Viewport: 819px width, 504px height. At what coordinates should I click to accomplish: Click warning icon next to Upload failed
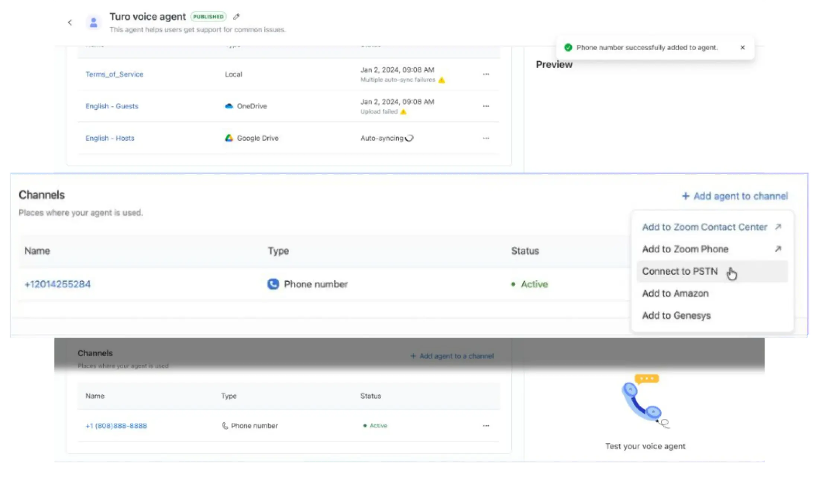pyautogui.click(x=403, y=112)
